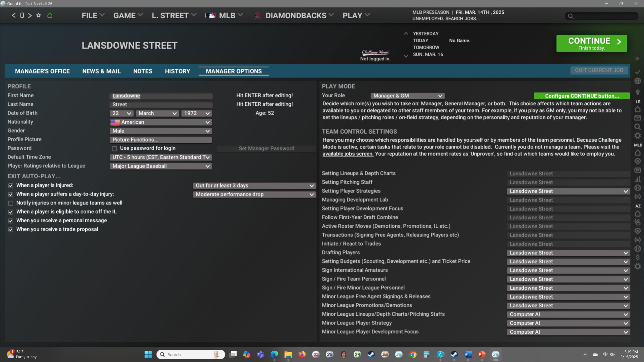Toggle 'When you receive a trade proposal' checkbox

click(x=11, y=230)
